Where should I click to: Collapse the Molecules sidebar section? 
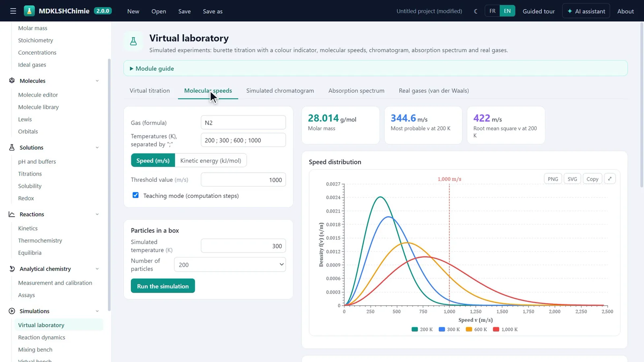click(x=97, y=81)
